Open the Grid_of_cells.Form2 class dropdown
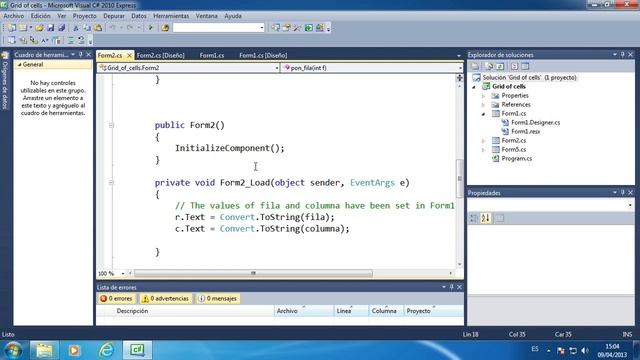This screenshot has height=360, width=640. tap(277, 68)
